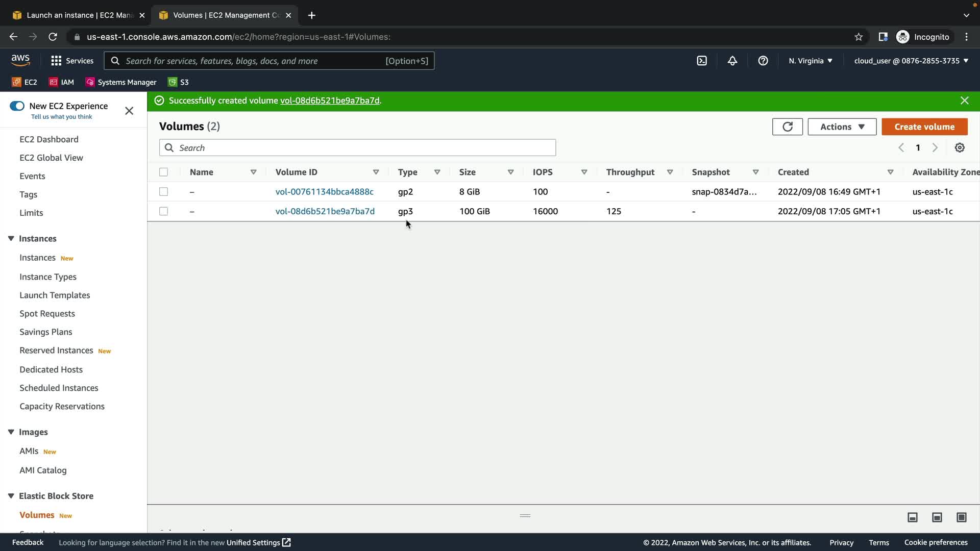Click the Create volume button

coord(924,127)
